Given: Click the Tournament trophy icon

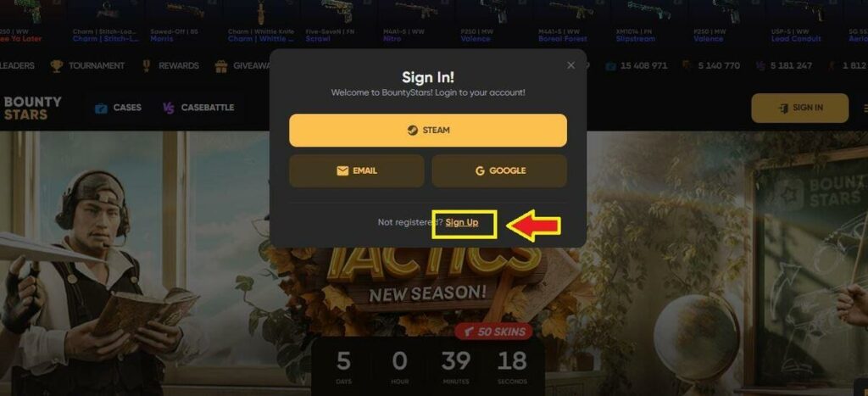Looking at the screenshot, I should 57,66.
